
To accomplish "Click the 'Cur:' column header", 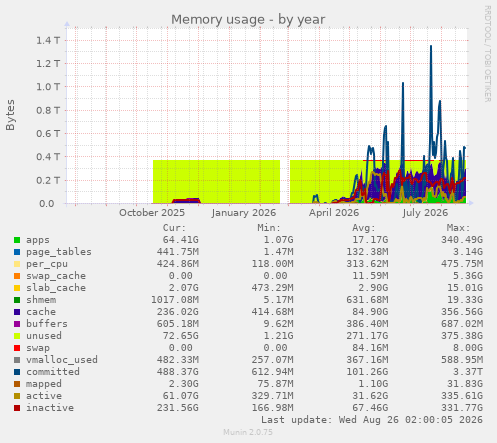I will click(x=174, y=228).
